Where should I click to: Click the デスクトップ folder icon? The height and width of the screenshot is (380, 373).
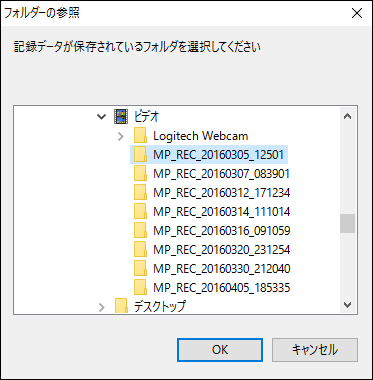121,306
